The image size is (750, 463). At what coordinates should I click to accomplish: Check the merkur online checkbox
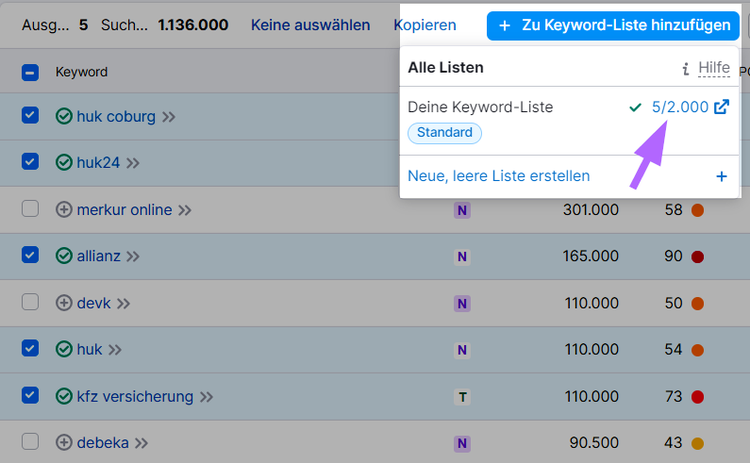(x=30, y=209)
